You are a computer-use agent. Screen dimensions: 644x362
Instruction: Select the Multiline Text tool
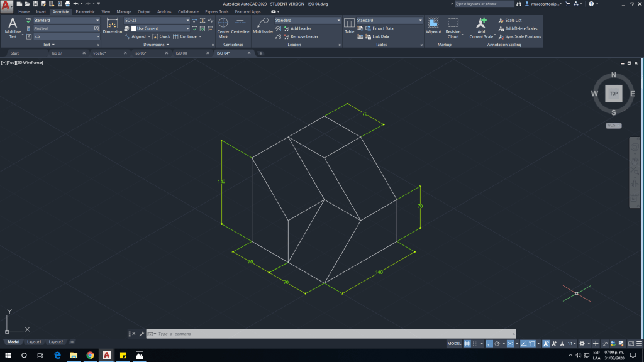[13, 28]
